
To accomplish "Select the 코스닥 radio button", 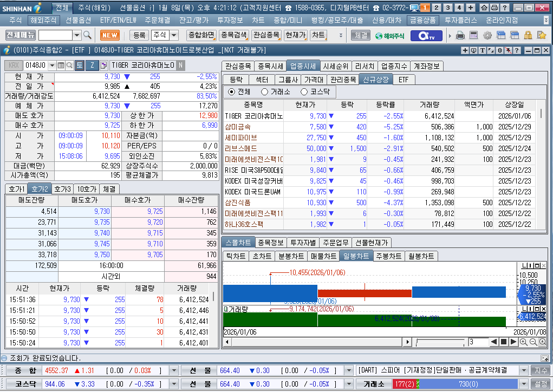I will point(304,92).
